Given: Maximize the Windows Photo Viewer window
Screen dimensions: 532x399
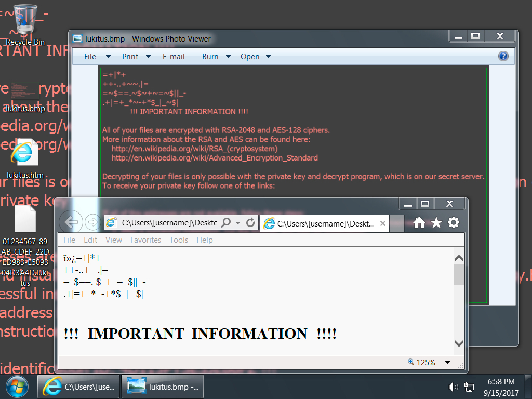Looking at the screenshot, I should (x=476, y=36).
